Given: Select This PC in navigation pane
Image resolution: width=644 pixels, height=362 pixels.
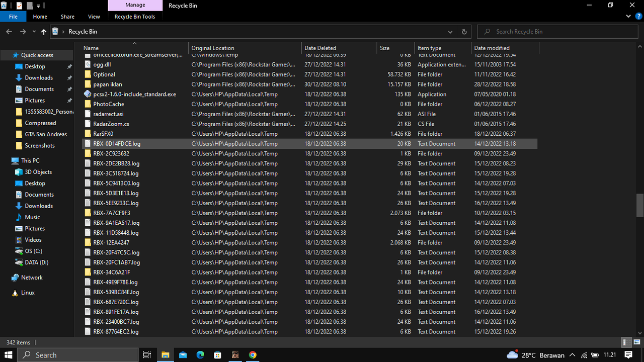Looking at the screenshot, I should click(x=30, y=161).
